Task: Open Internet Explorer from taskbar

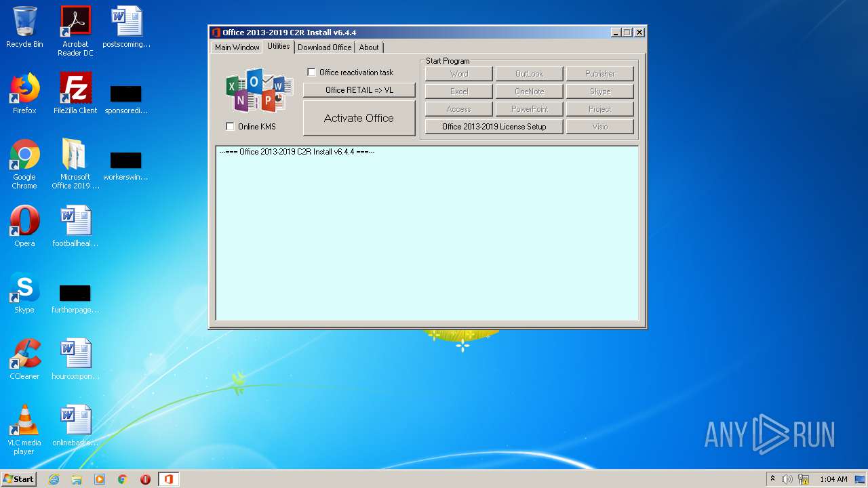Action: pos(54,479)
